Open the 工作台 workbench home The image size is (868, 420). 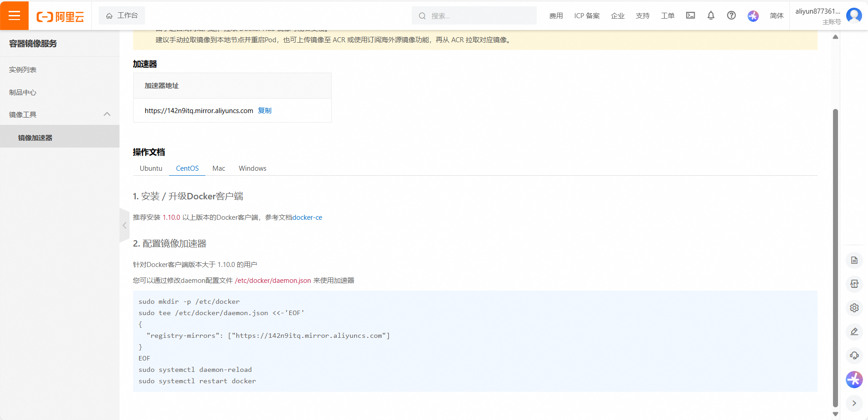coord(122,15)
